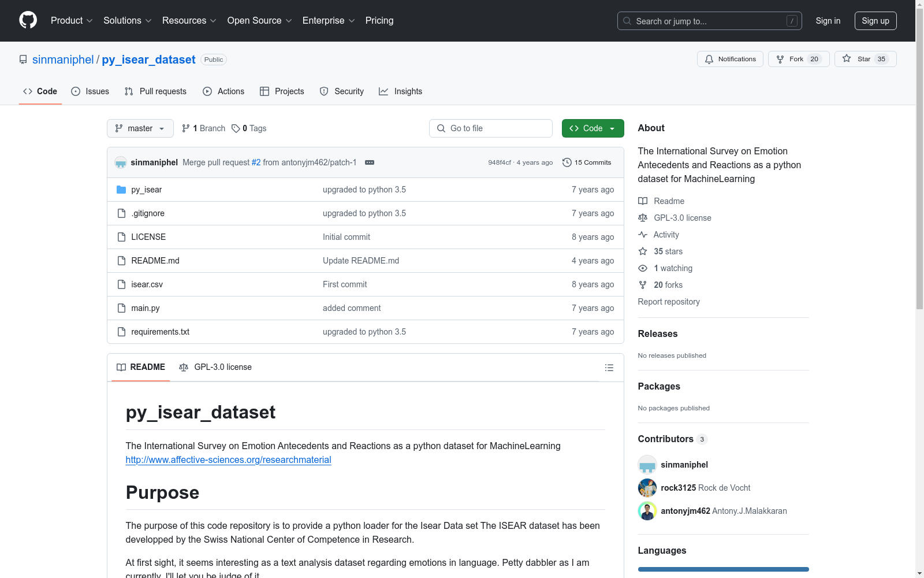Click the py_isear folder icon
Image resolution: width=924 pixels, height=578 pixels.
[121, 190]
